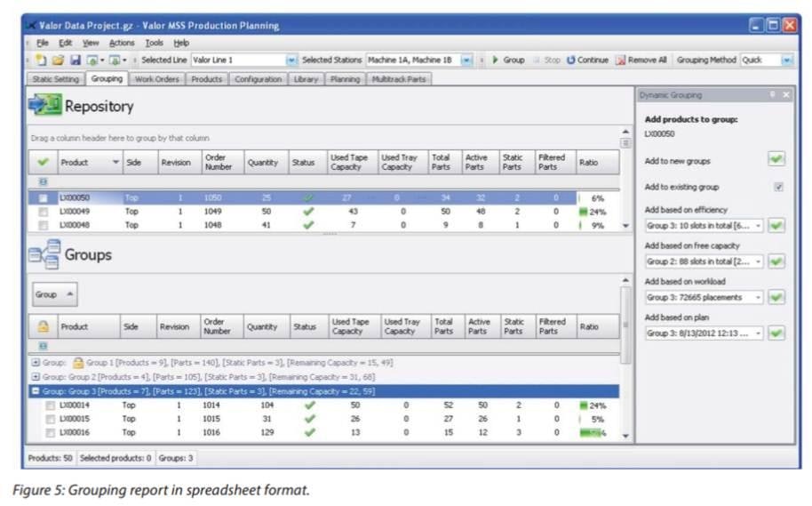Click green check icon in Repository header
This screenshot has width=812, height=506.
click(x=43, y=162)
